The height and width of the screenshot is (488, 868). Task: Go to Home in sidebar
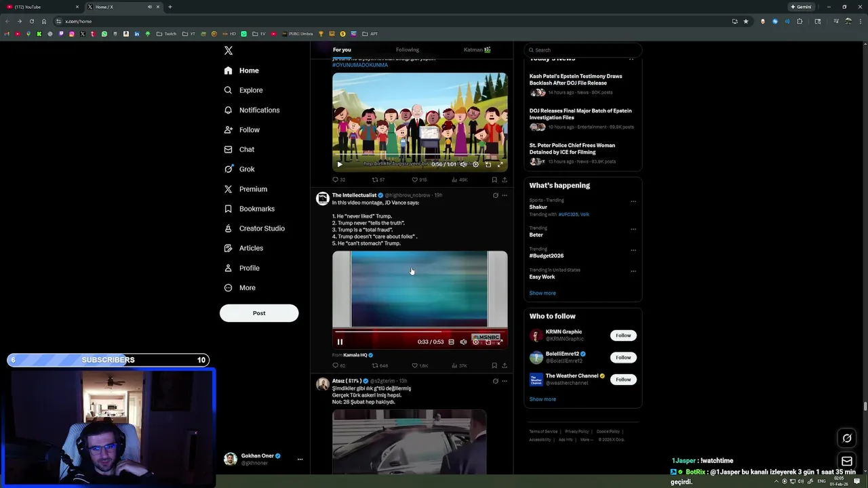point(241,70)
